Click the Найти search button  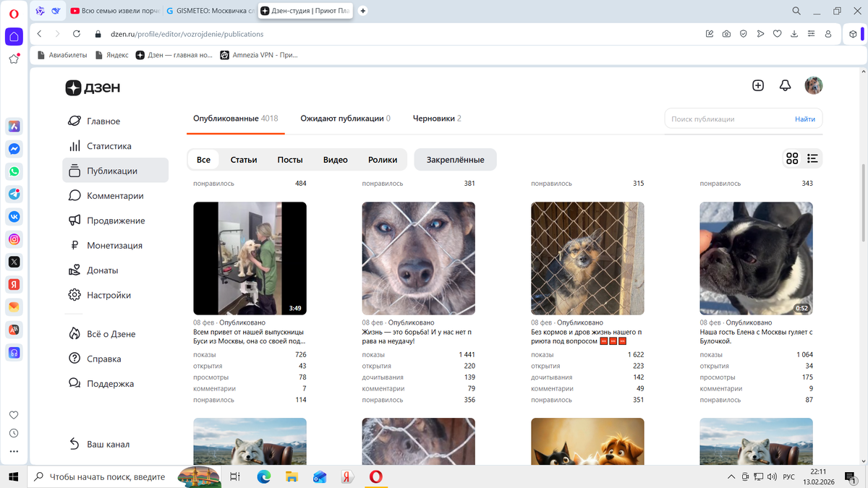click(x=805, y=119)
